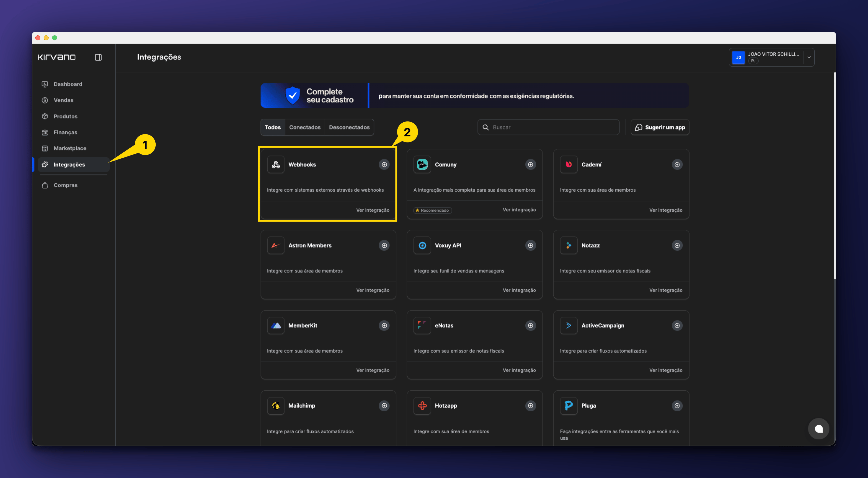This screenshot has height=478, width=868.
Task: Add Mailchimp via plus icon
Action: tap(384, 406)
